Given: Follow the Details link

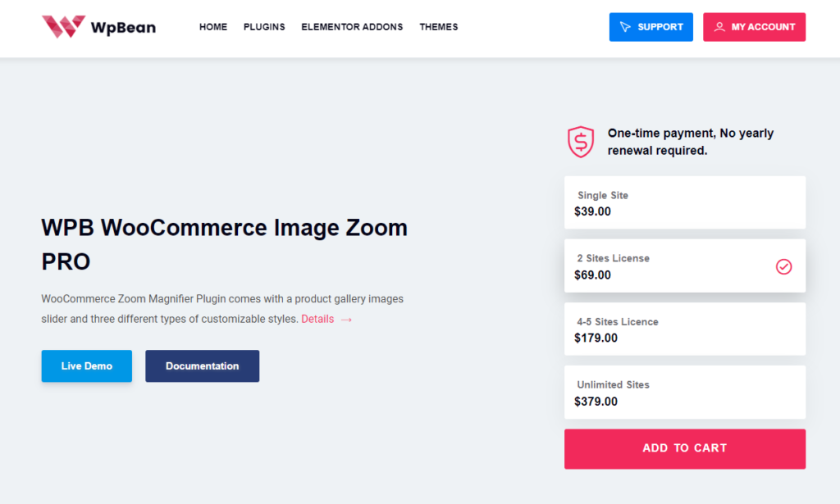Looking at the screenshot, I should pyautogui.click(x=317, y=319).
